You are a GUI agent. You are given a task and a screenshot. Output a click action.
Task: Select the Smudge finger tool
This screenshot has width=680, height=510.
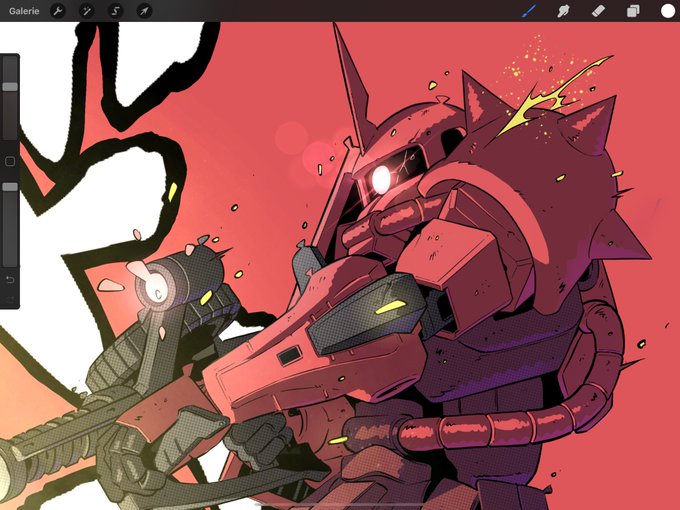pos(563,11)
